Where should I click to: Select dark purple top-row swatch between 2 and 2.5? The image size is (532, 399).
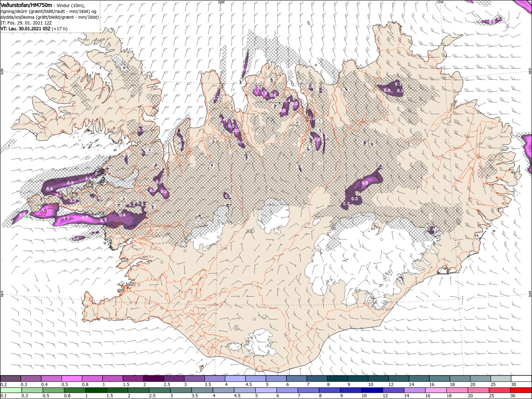point(153,379)
